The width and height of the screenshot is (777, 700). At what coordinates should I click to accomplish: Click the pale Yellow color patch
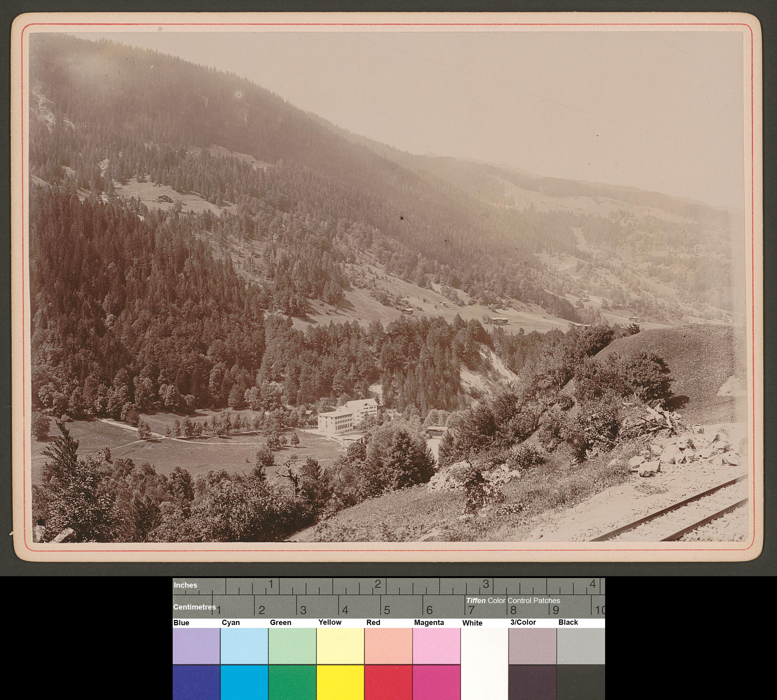pos(340,646)
